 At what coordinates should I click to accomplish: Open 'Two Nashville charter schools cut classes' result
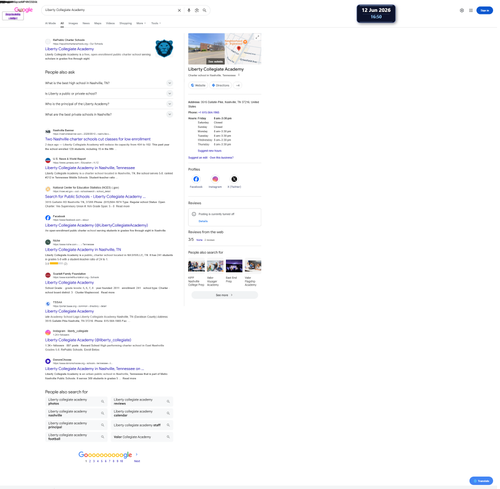[x=98, y=139]
